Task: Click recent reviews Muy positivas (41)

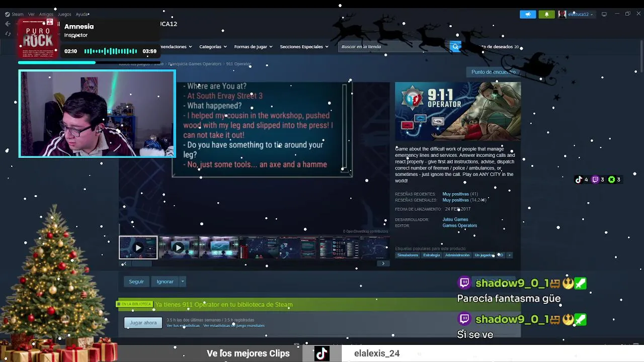Action: click(460, 194)
